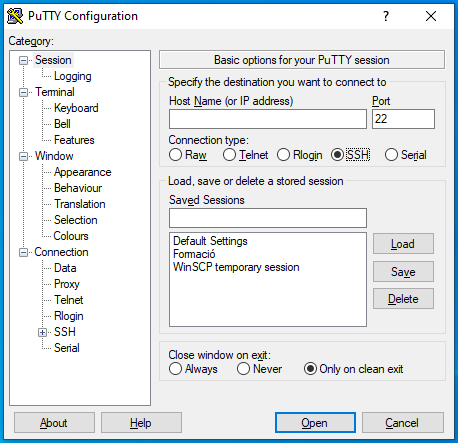Collapse the Connection category node
458x443 pixels.
coord(23,252)
